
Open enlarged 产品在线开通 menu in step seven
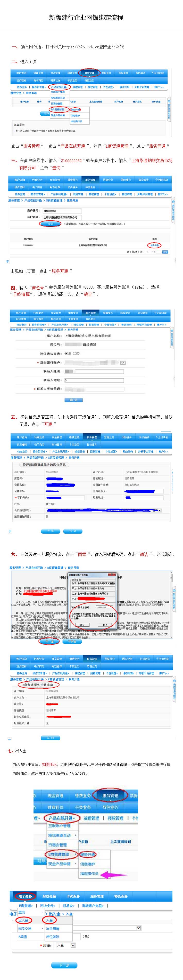point(62,818)
